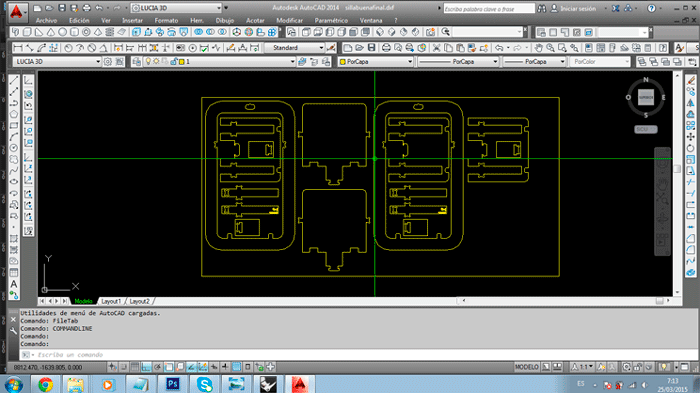Toggle Object Snap in status bar
Image resolution: width=700 pixels, height=393 pixels.
point(169,367)
